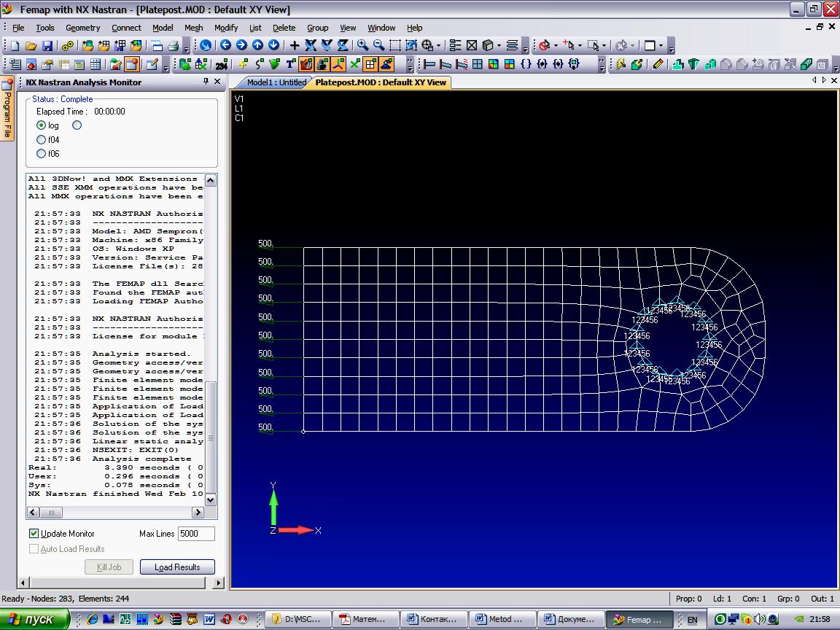The height and width of the screenshot is (630, 840).
Task: Click the log horizontal scrollbar thumb
Action: [52, 513]
